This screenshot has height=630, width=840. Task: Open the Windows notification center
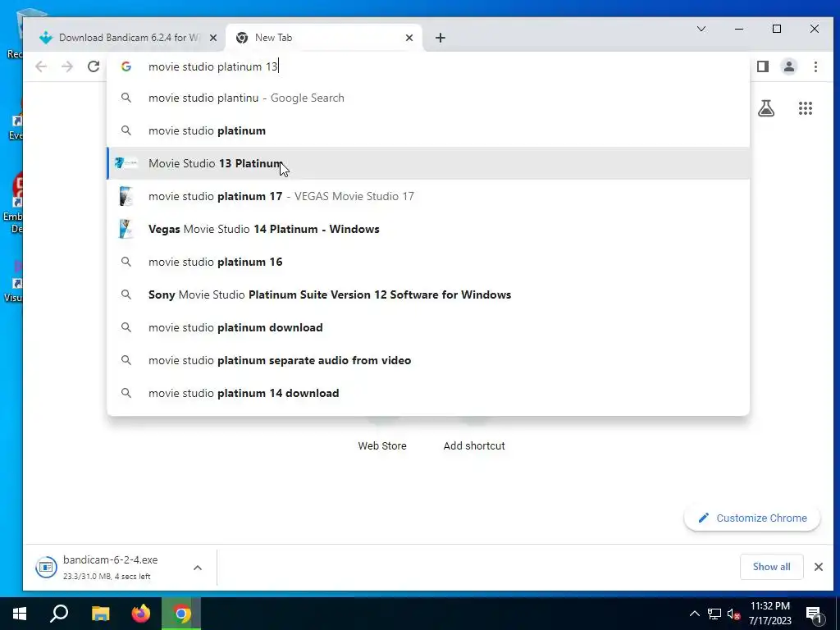(x=814, y=614)
